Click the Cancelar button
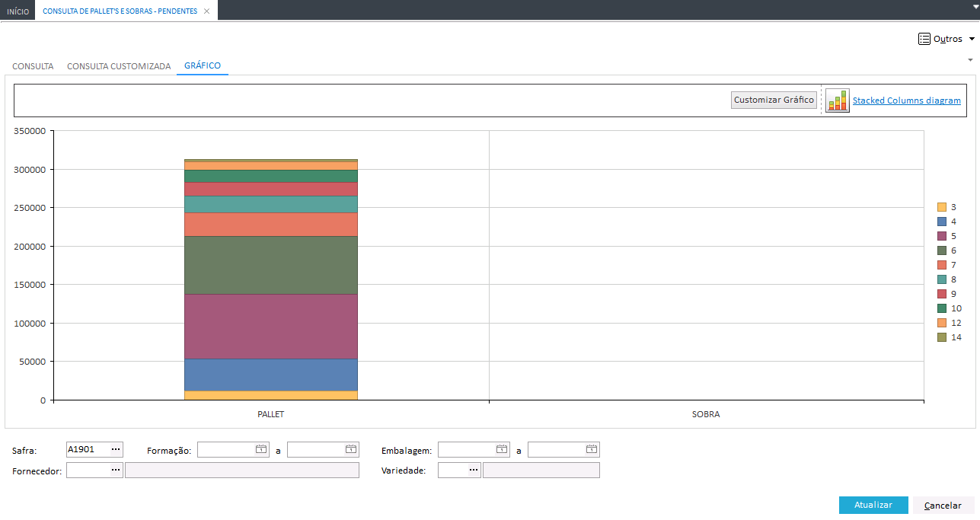 [943, 505]
